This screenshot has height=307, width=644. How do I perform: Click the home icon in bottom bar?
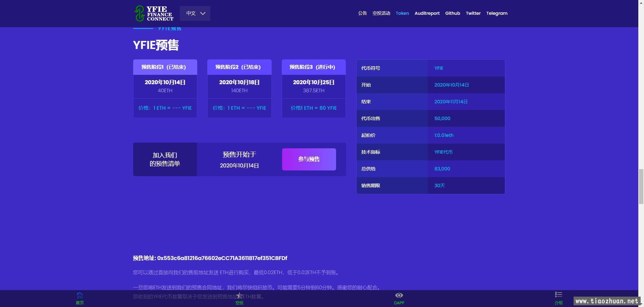pyautogui.click(x=79, y=296)
